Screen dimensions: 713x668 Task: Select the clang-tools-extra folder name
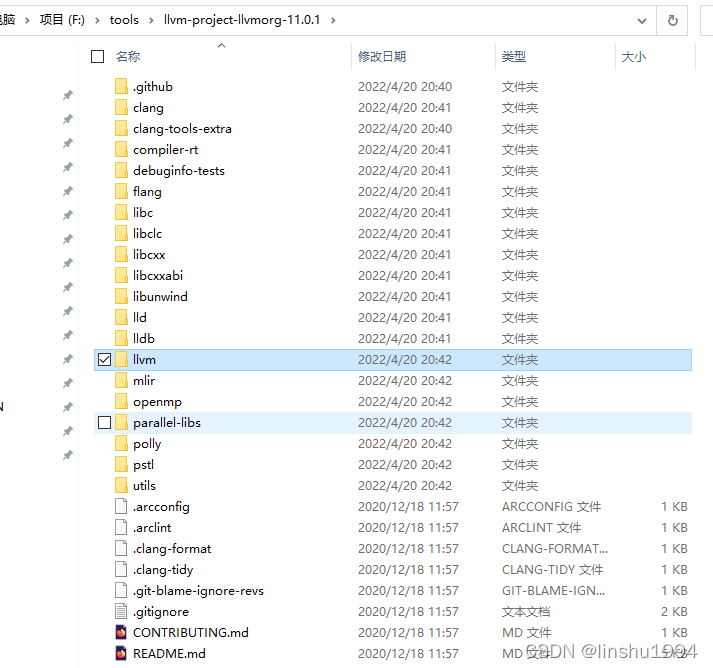[x=182, y=129]
